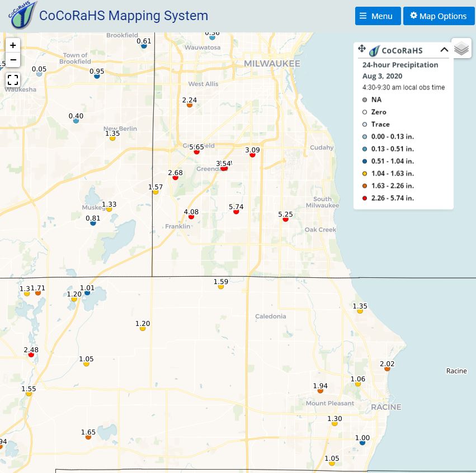Open the map layers switcher

[x=461, y=48]
